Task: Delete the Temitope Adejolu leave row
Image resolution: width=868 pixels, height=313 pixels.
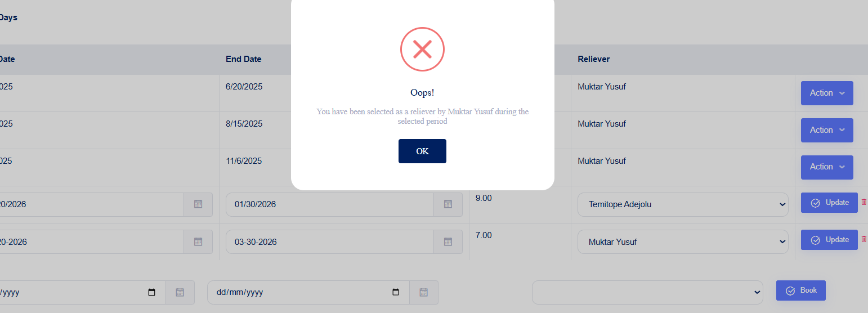Action: tap(864, 202)
